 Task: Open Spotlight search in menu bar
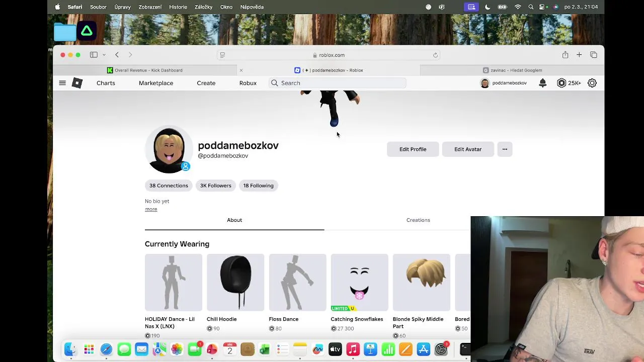click(531, 7)
